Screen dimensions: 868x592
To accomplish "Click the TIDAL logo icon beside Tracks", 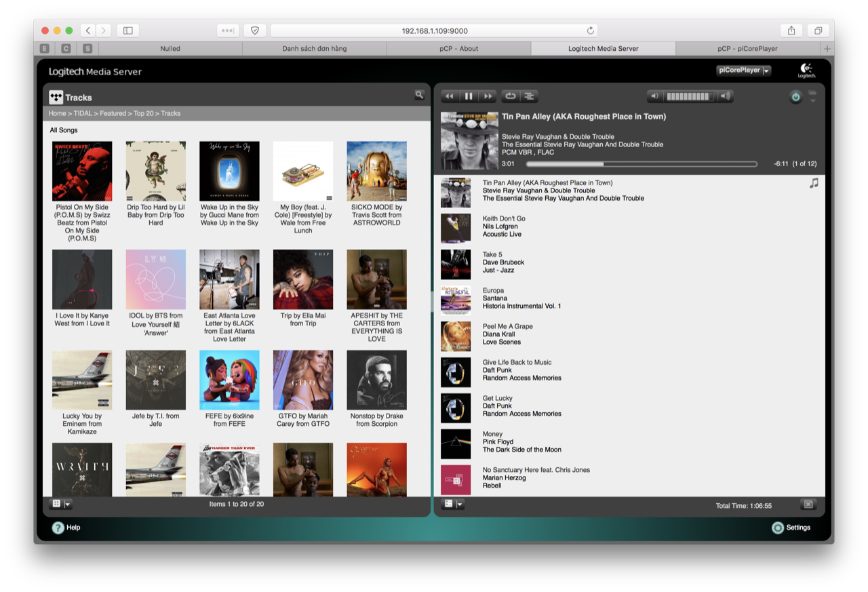I will click(56, 97).
